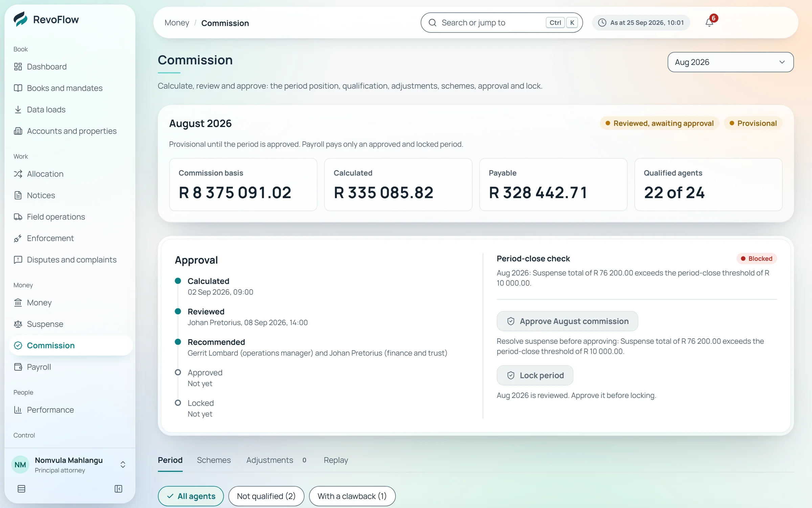Open the Performance page
Screen dimensions: 812x508
click(x=71, y=410)
